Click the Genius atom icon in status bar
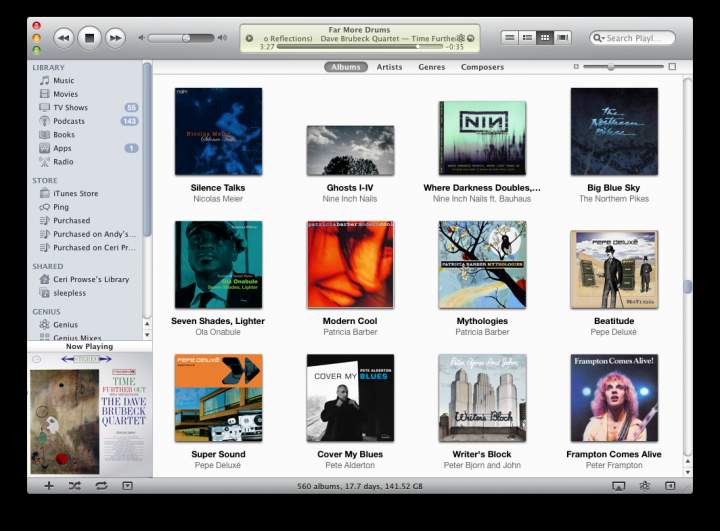The height and width of the screenshot is (531, 720). pyautogui.click(x=645, y=486)
